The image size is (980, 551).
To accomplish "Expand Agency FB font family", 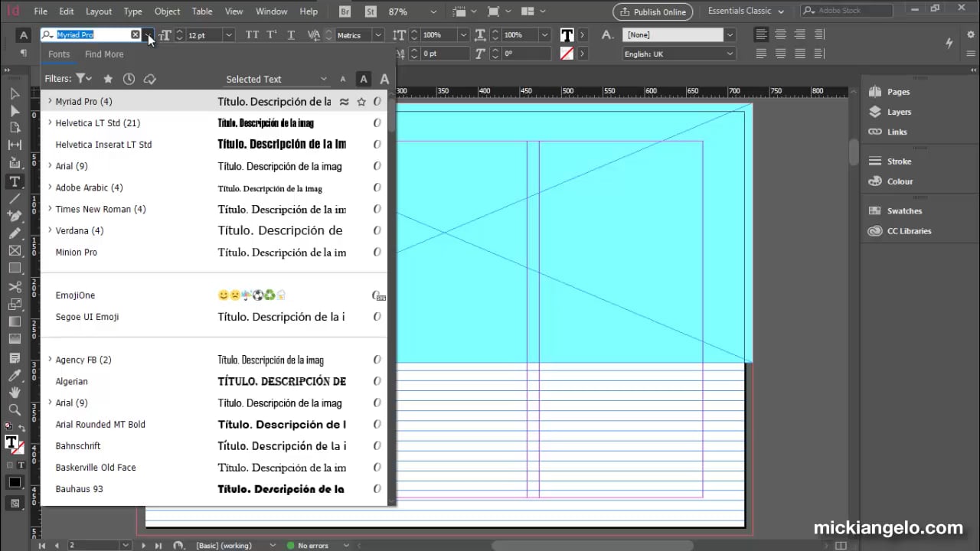I will point(50,360).
